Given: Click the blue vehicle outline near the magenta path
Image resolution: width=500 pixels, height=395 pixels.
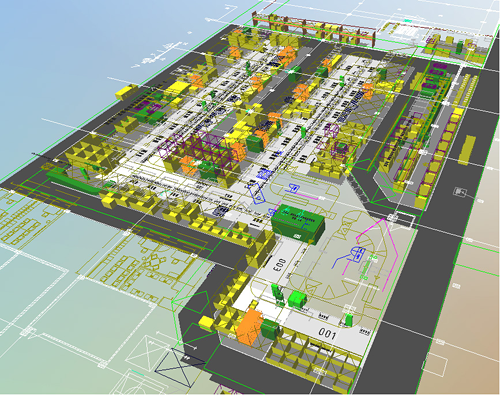Looking at the screenshot, I should [350, 256].
